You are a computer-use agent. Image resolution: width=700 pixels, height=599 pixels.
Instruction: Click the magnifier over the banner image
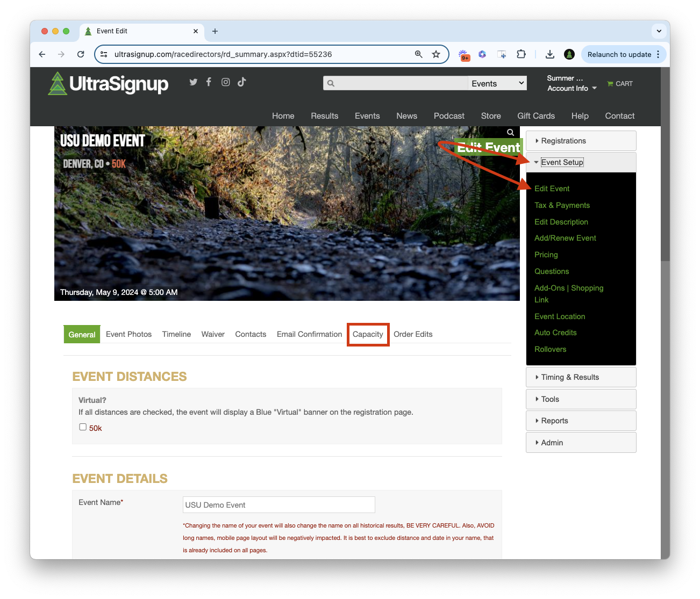tap(510, 132)
